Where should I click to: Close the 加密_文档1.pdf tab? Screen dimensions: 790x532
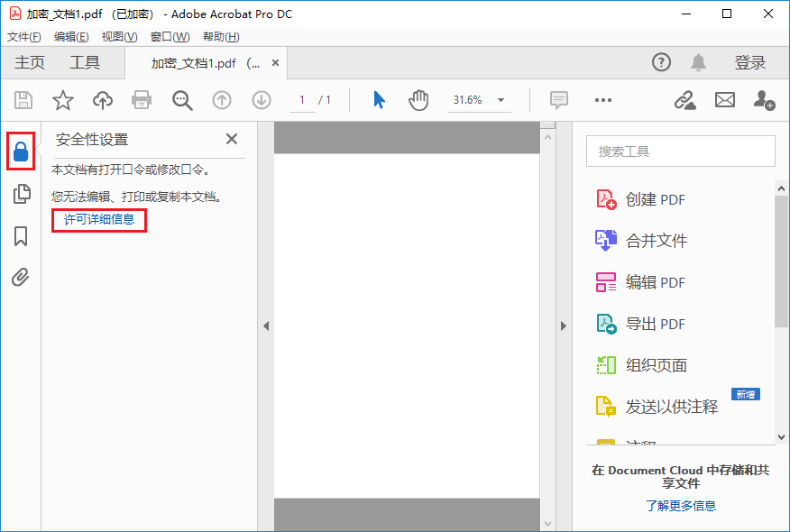coord(276,62)
